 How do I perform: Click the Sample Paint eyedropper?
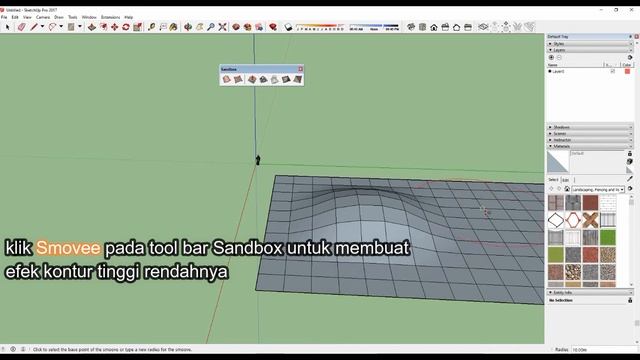coord(630,179)
